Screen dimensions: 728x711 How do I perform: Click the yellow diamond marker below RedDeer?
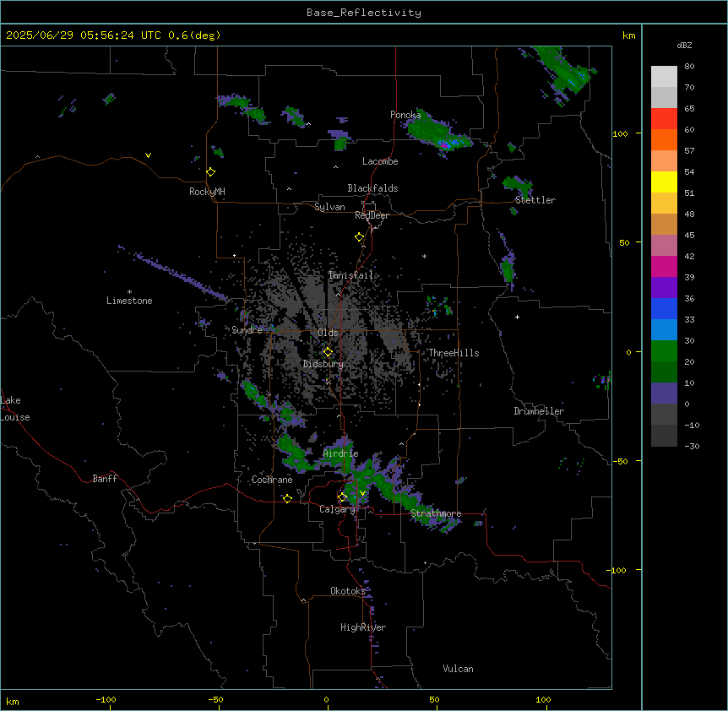(360, 237)
